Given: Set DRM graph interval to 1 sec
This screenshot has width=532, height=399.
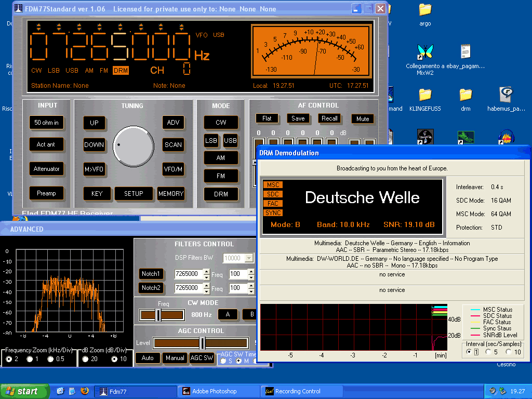Looking at the screenshot, I should 469,352.
